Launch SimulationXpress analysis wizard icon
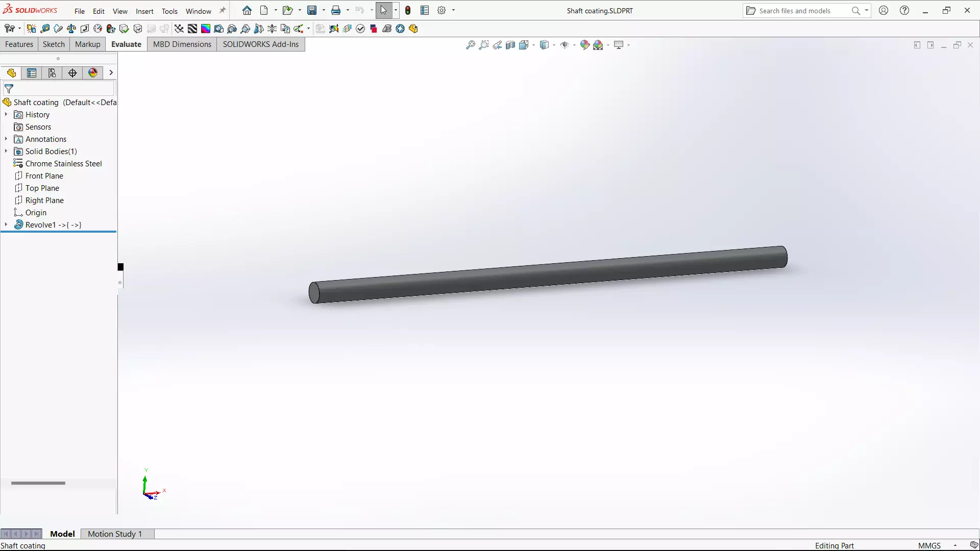This screenshot has height=551, width=980. [334, 29]
